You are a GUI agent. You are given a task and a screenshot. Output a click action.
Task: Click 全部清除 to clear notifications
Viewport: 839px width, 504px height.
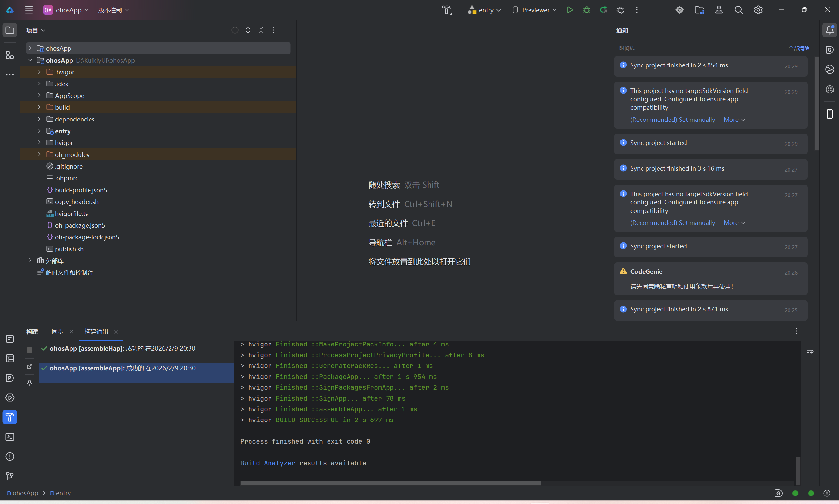coord(799,48)
